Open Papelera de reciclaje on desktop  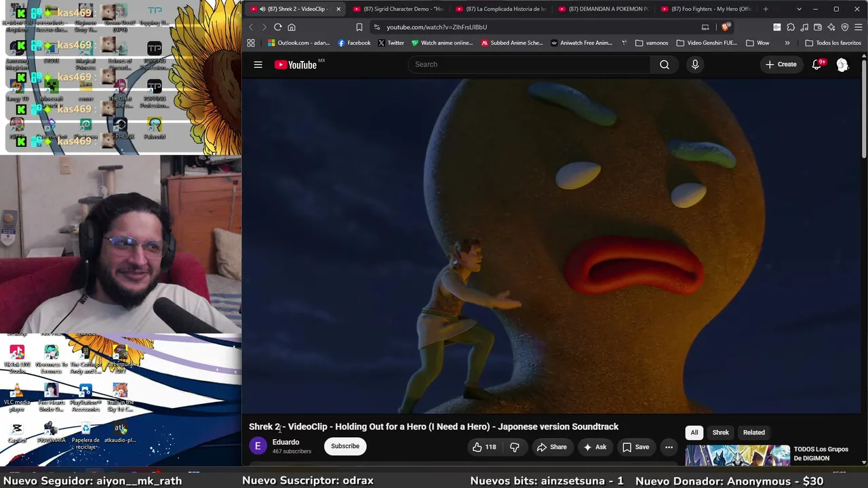(x=85, y=435)
